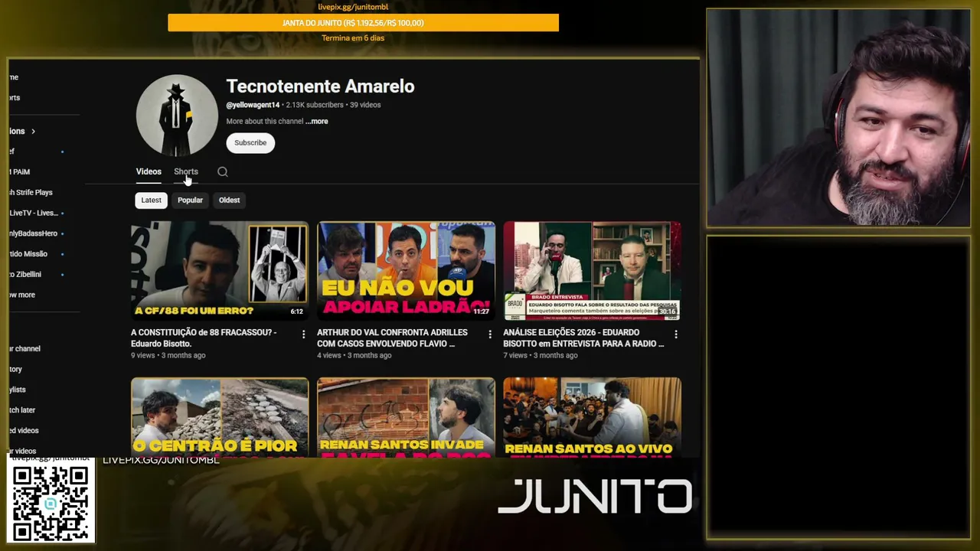Open LiveTV - Lives subscription in sidebar
Viewport: 980px width, 551px height.
click(x=34, y=213)
